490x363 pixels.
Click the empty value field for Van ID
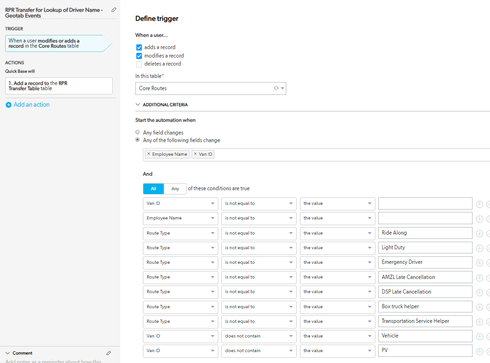(425, 203)
